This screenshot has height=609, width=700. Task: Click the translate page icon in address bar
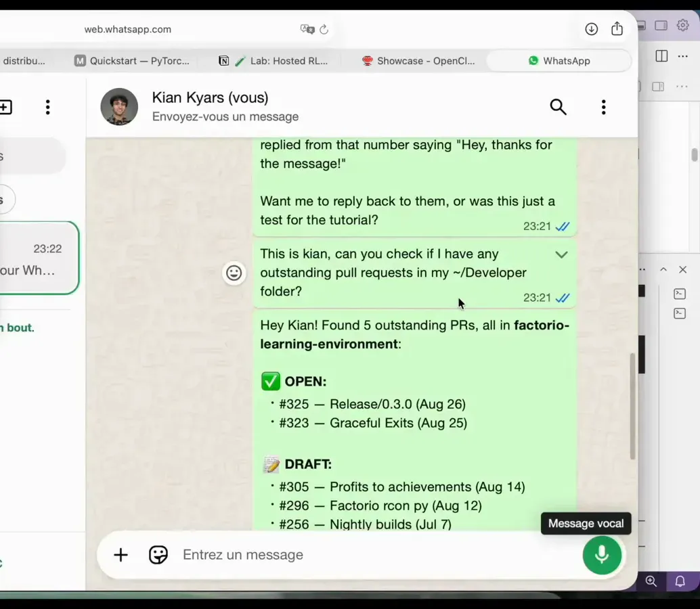307,30
